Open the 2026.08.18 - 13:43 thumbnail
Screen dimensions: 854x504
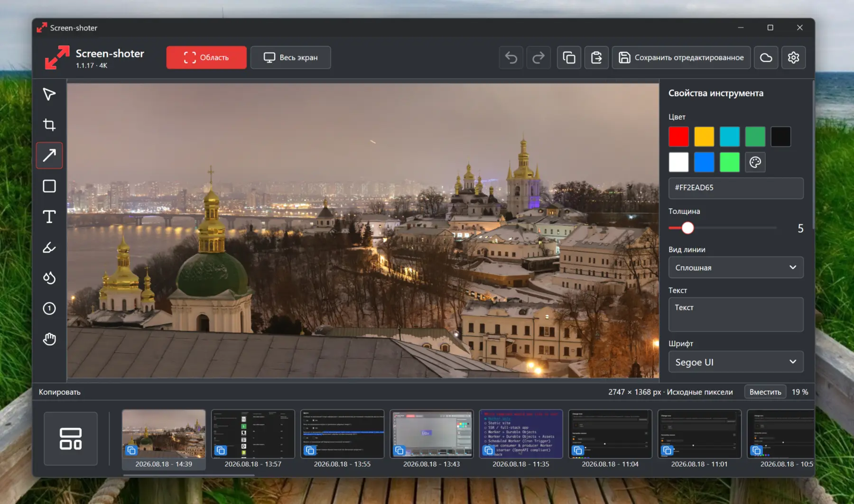tap(431, 434)
